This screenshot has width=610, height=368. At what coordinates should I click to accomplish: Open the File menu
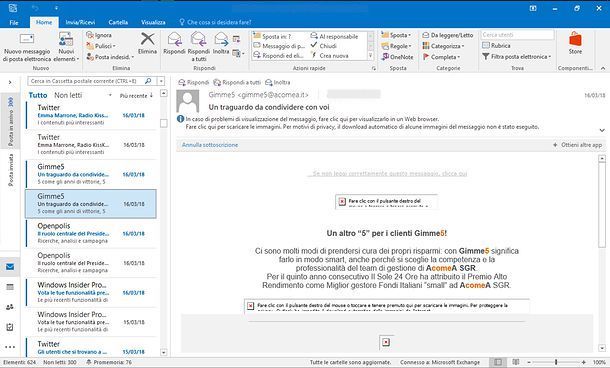pyautogui.click(x=14, y=22)
